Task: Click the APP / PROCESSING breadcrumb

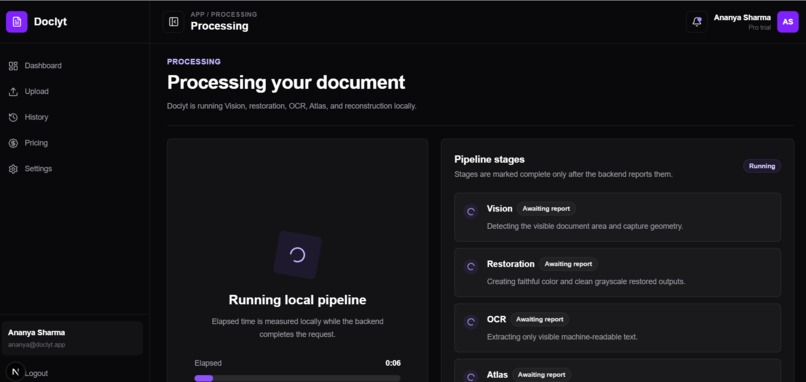Action: click(224, 14)
